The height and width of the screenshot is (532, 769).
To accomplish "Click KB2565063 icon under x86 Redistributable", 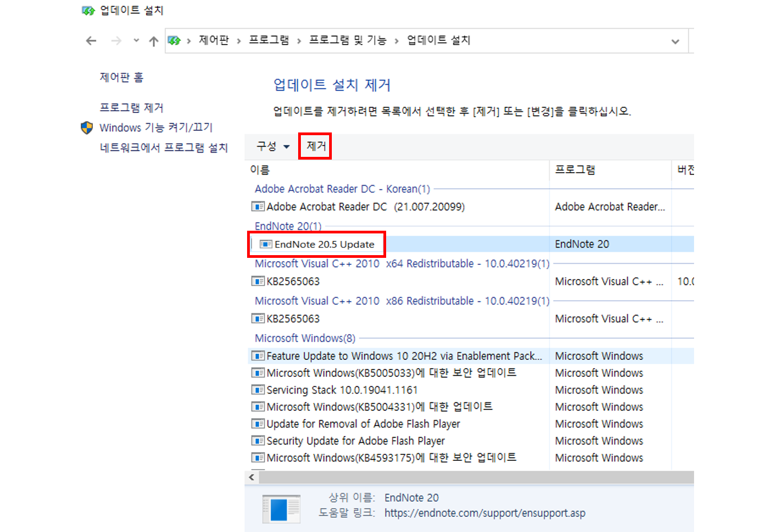I will pyautogui.click(x=258, y=319).
